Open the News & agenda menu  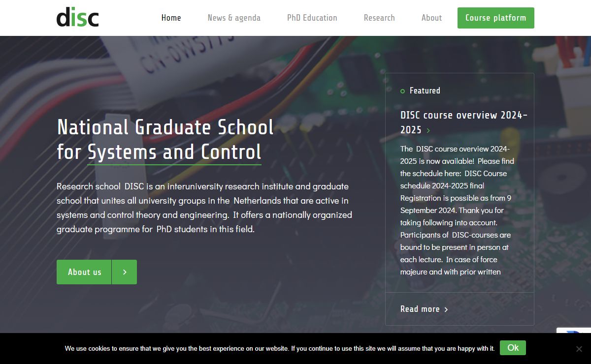(234, 18)
